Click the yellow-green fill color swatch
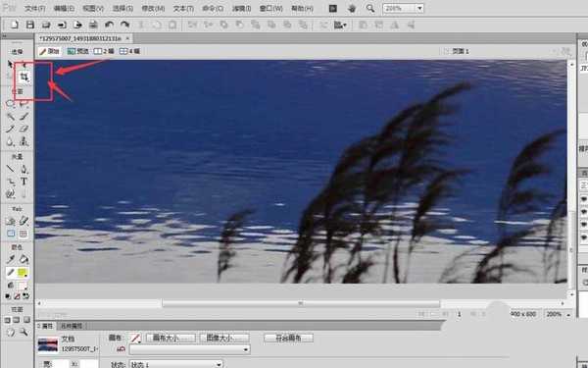The height and width of the screenshot is (368, 588). click(23, 273)
